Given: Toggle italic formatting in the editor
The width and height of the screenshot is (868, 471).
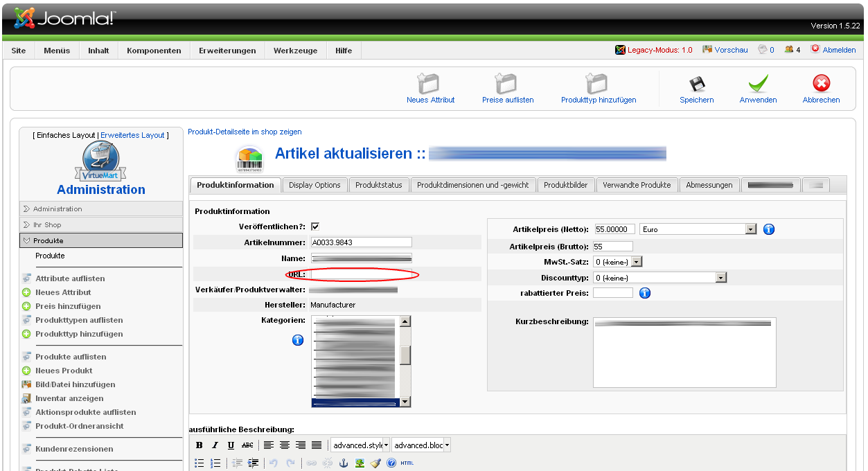Looking at the screenshot, I should 215,445.
